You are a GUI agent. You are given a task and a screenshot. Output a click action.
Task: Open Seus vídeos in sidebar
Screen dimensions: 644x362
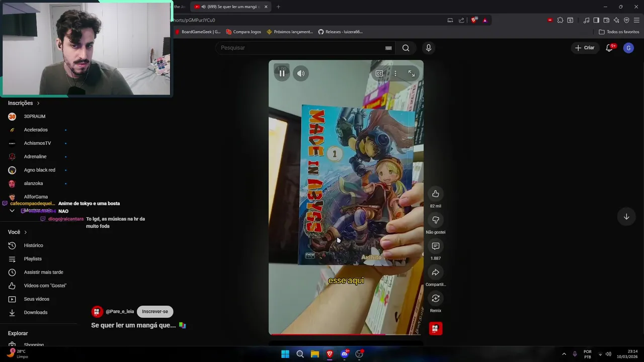pyautogui.click(x=38, y=299)
